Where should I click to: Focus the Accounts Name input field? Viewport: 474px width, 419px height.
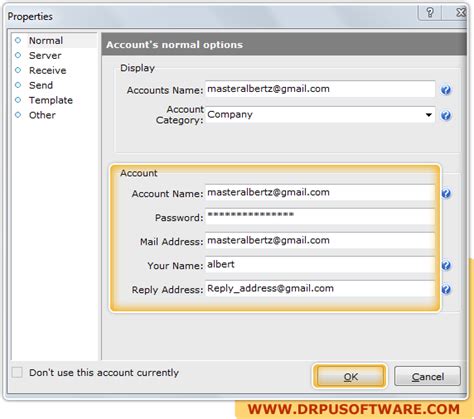pyautogui.click(x=320, y=89)
